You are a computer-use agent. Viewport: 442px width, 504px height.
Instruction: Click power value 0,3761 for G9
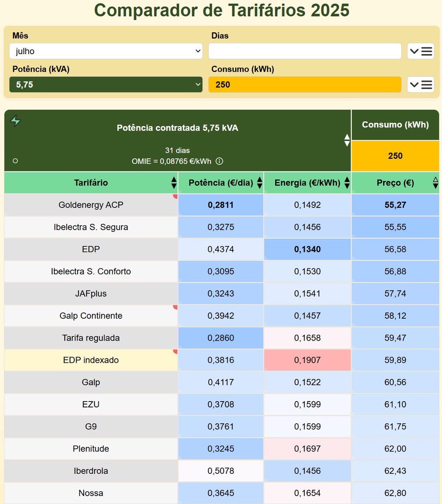[221, 427]
